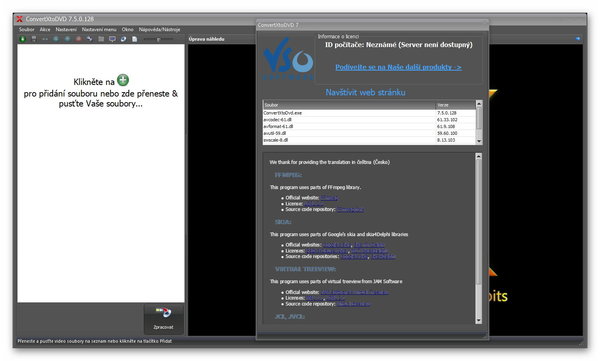
Task: Click the gray grid toolbar icon
Action: pyautogui.click(x=101, y=39)
